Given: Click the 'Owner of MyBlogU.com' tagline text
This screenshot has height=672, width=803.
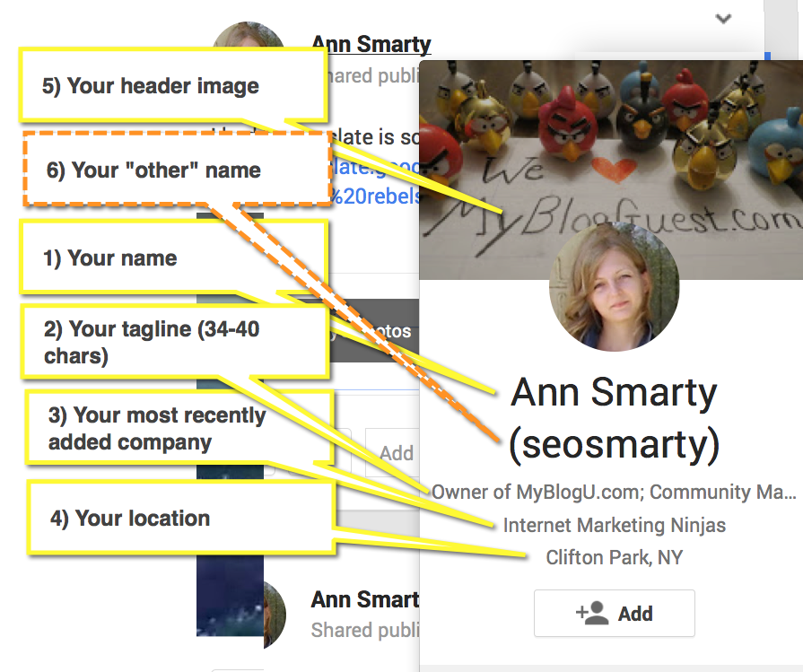Looking at the screenshot, I should tap(614, 492).
